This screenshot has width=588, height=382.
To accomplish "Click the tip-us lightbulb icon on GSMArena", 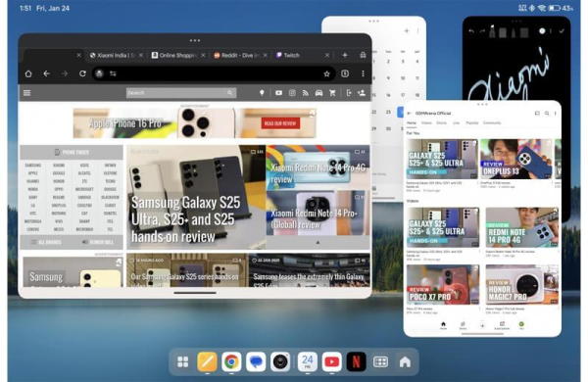I will [262, 93].
